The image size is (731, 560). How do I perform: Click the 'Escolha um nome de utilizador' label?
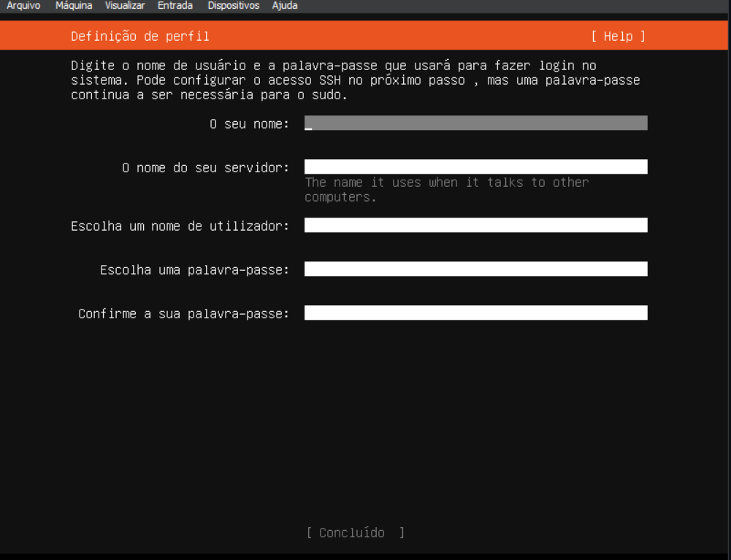(x=181, y=225)
